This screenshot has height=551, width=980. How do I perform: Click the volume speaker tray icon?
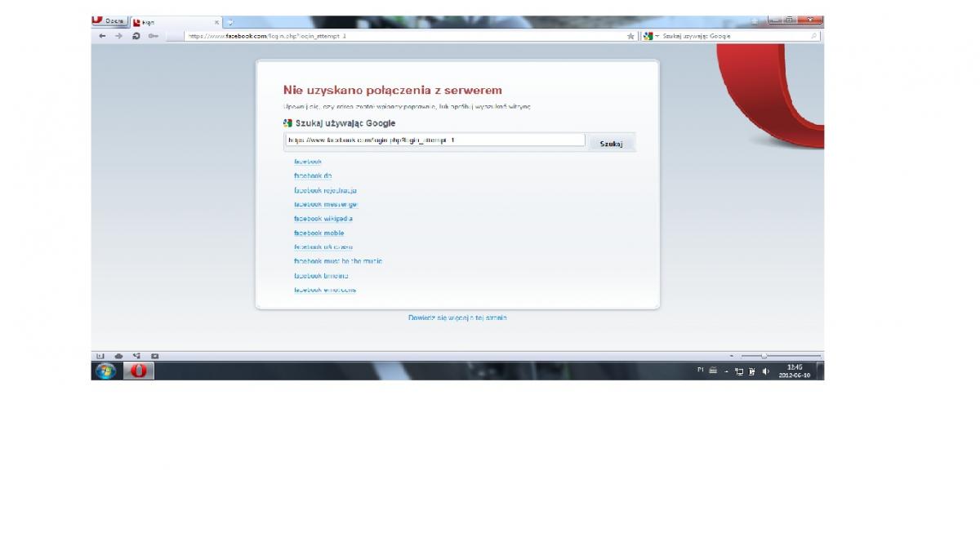click(x=766, y=371)
